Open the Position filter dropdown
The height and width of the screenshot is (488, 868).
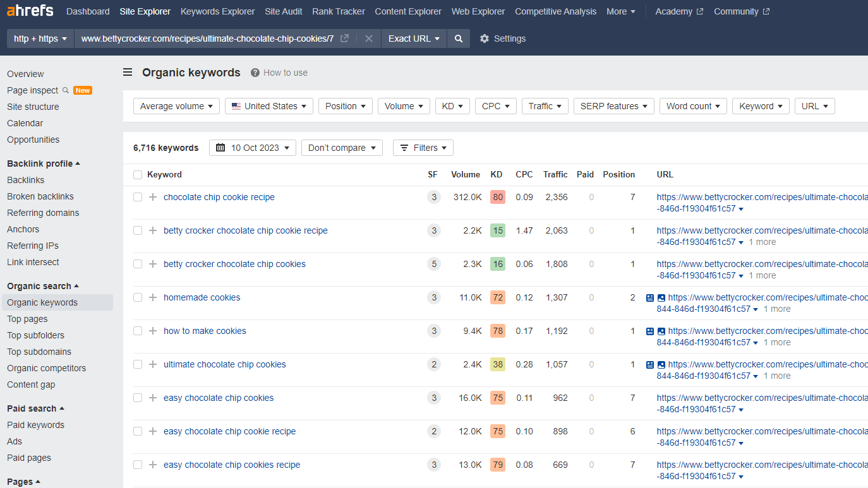(x=346, y=106)
